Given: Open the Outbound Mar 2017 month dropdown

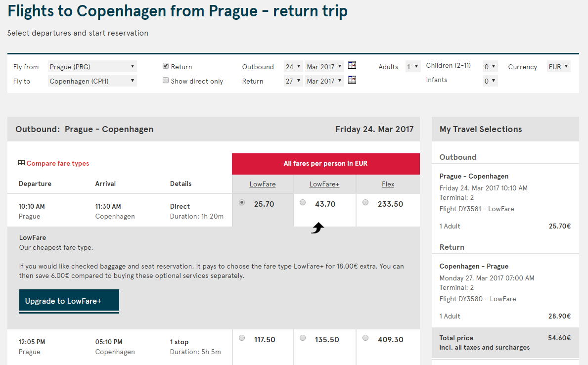Looking at the screenshot, I should click(x=324, y=66).
